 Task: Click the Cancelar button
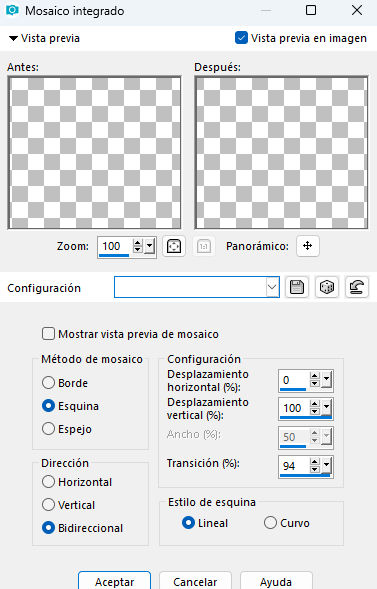pos(195,581)
